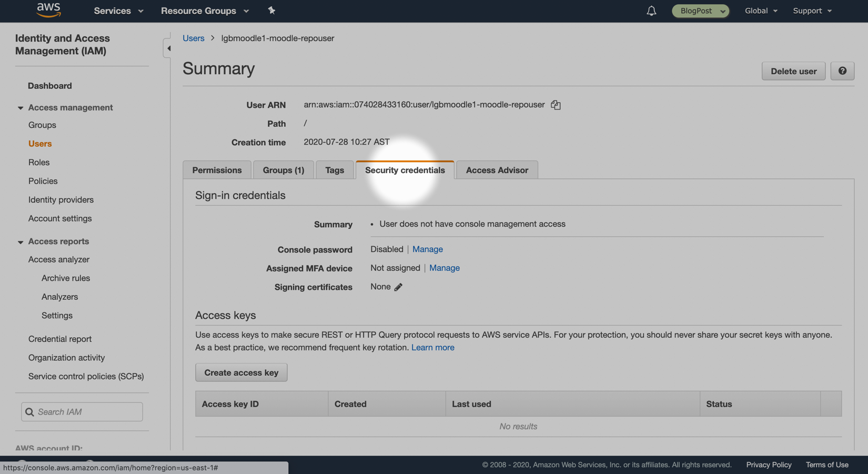Open Analyzers in the sidebar
Screen dimensions: 868x474
point(60,297)
